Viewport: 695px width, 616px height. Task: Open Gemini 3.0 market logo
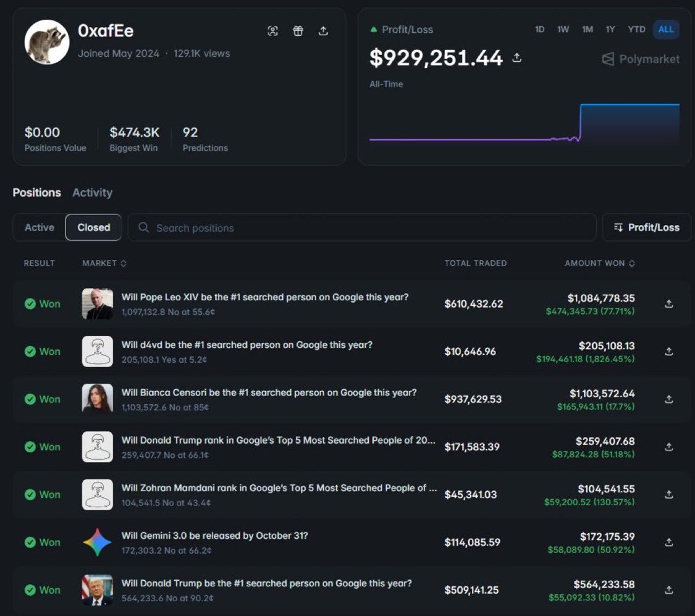coord(98,542)
